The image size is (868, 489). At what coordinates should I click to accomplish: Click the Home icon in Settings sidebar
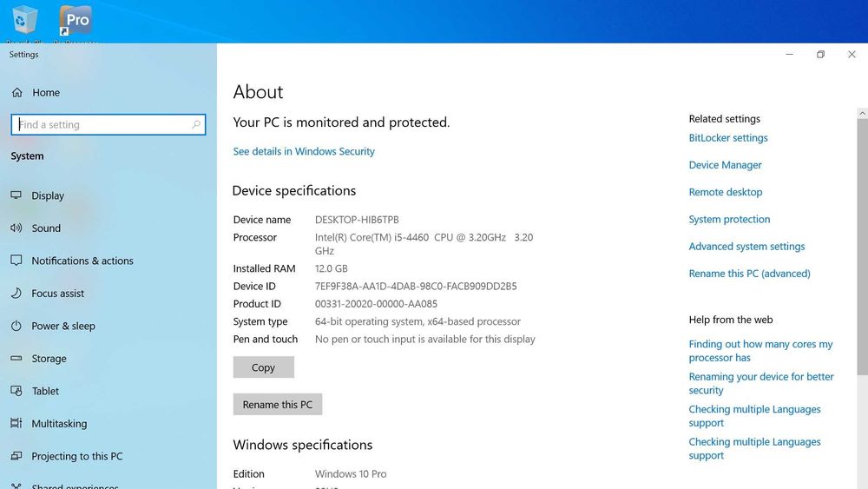[x=17, y=92]
